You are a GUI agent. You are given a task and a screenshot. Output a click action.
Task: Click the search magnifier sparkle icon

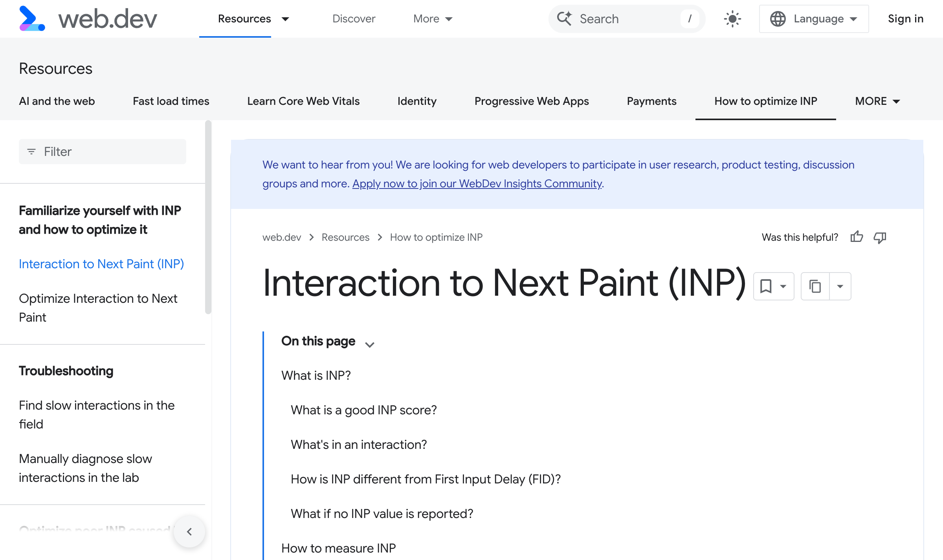tap(565, 18)
